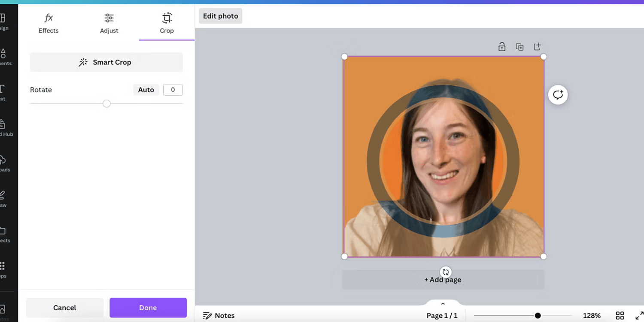Open the Effects tab
Viewport: 644px width, 322px height.
49,24
